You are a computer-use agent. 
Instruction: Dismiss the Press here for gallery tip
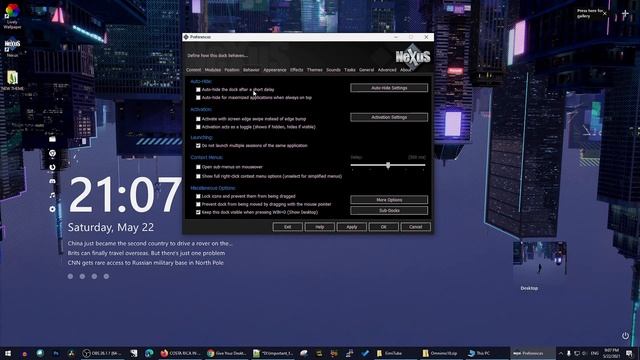pos(605,13)
